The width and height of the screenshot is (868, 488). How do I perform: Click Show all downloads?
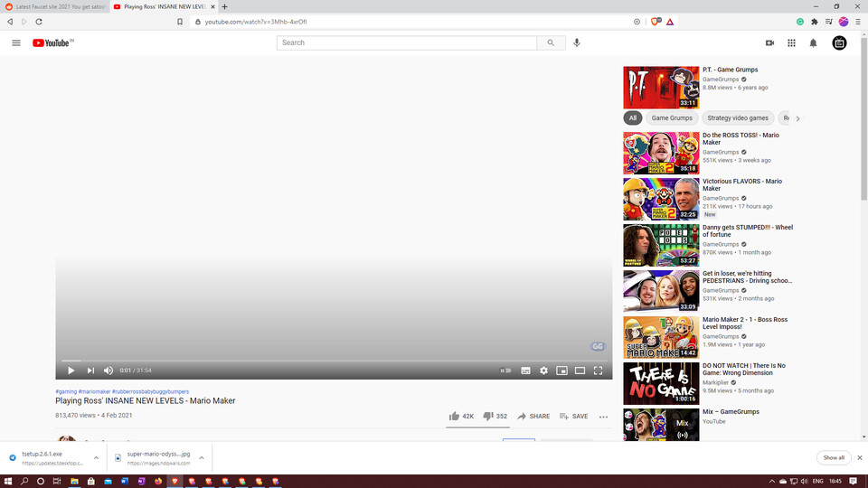834,457
